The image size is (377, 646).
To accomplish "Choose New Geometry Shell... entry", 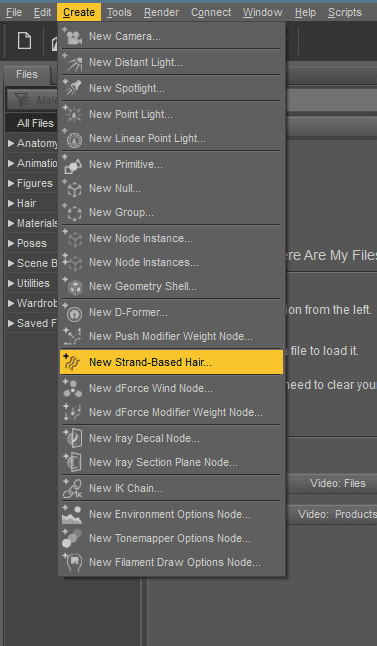I will coord(171,286).
